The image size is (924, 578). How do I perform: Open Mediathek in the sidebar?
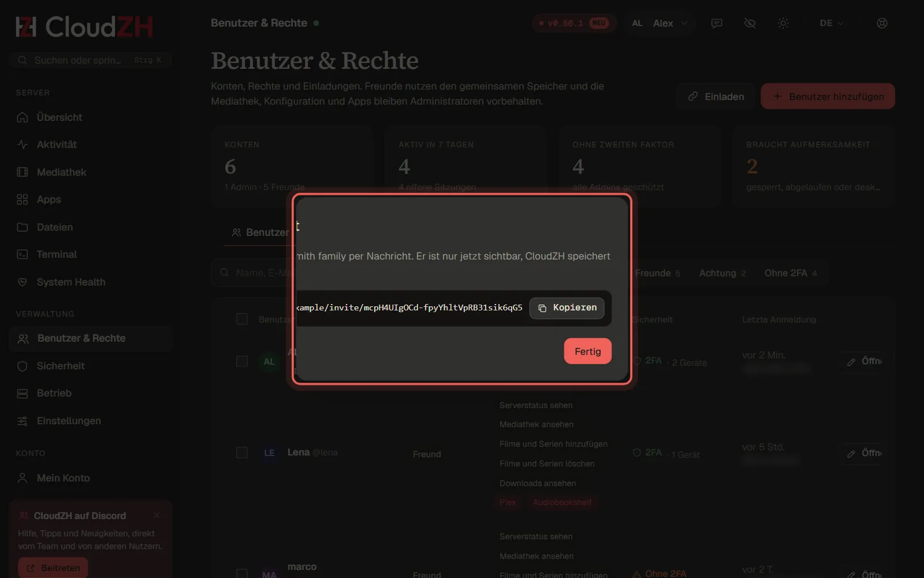(91, 172)
